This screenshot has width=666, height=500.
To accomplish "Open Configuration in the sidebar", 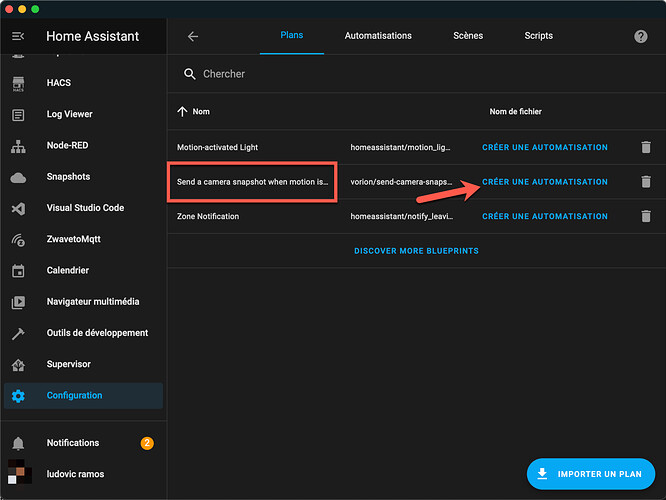I will point(83,395).
